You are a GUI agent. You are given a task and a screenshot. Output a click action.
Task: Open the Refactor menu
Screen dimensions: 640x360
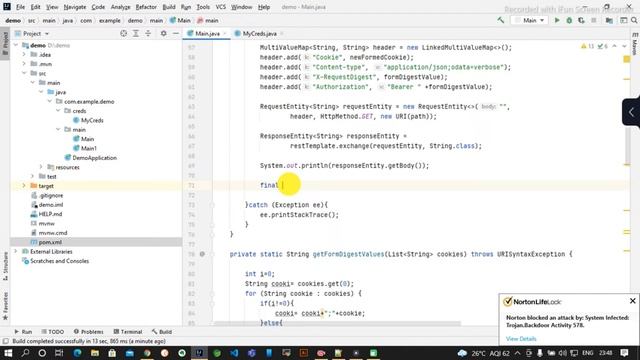[146, 7]
